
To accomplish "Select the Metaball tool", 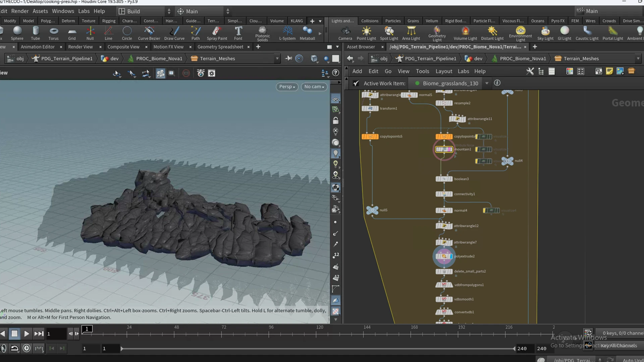I will pos(307,34).
